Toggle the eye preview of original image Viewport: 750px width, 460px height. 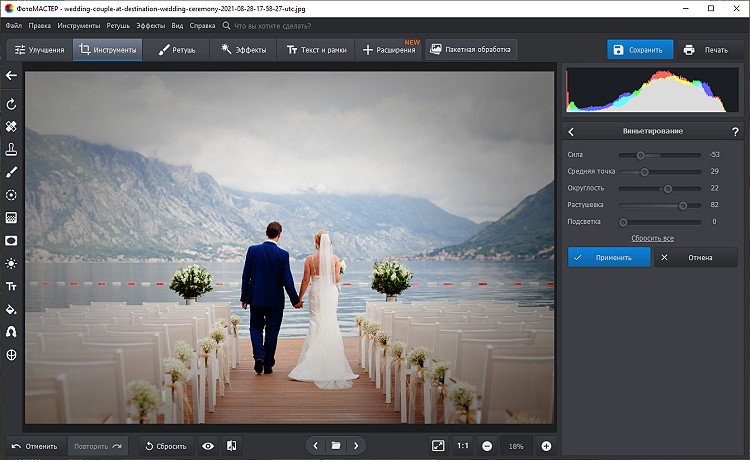tap(208, 445)
